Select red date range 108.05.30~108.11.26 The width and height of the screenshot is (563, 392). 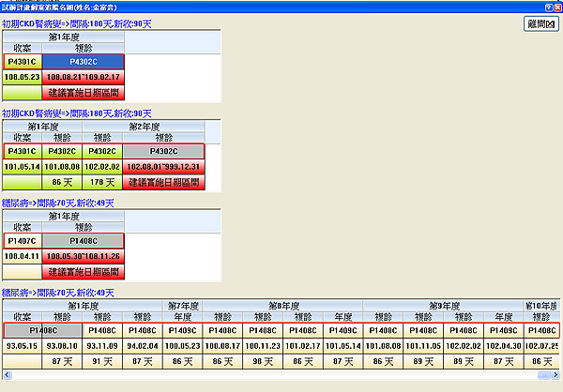click(x=84, y=256)
